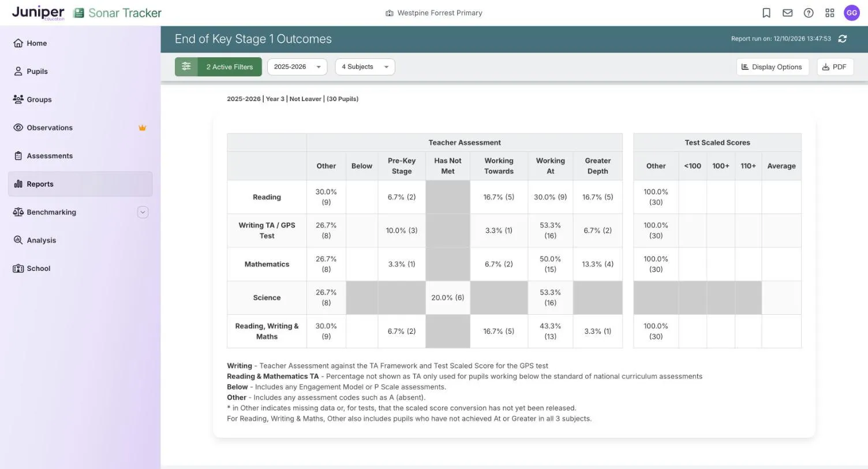Open the 4 Subjects dropdown
The height and width of the screenshot is (469, 868).
pos(365,66)
